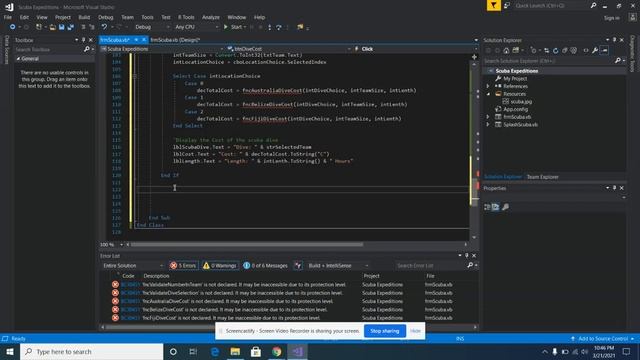Click the Undo toolbar icon
Image resolution: width=640 pixels, height=360 pixels.
104,27
